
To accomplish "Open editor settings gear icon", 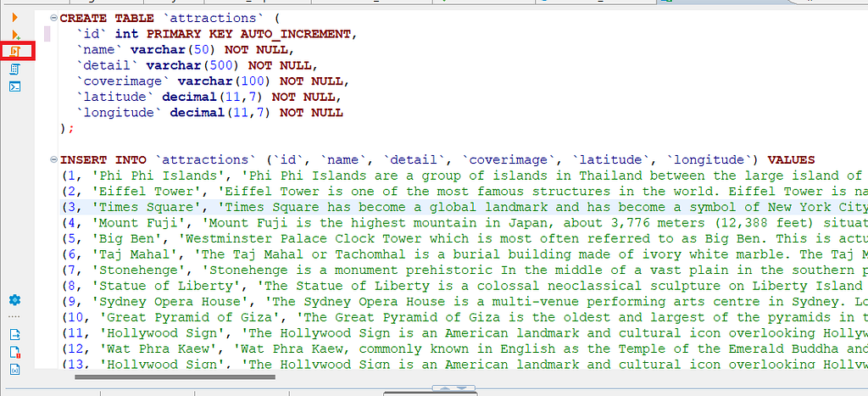I will pos(15,300).
